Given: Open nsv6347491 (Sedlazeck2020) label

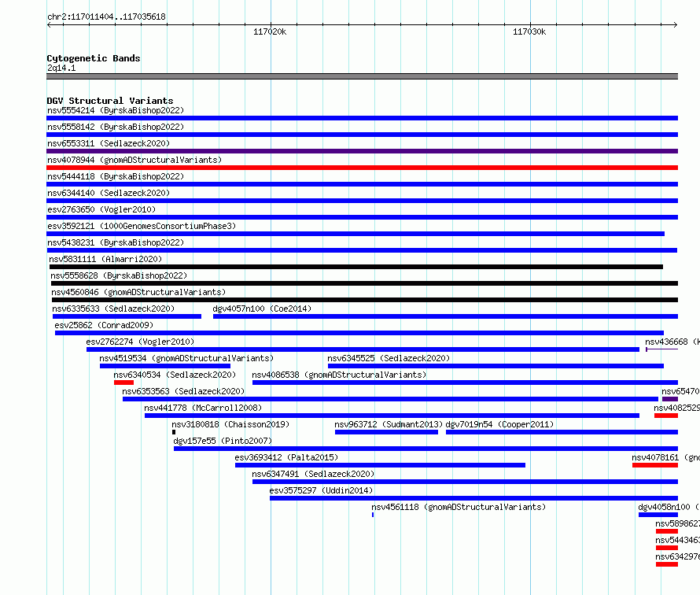Looking at the screenshot, I should pyautogui.click(x=313, y=474).
